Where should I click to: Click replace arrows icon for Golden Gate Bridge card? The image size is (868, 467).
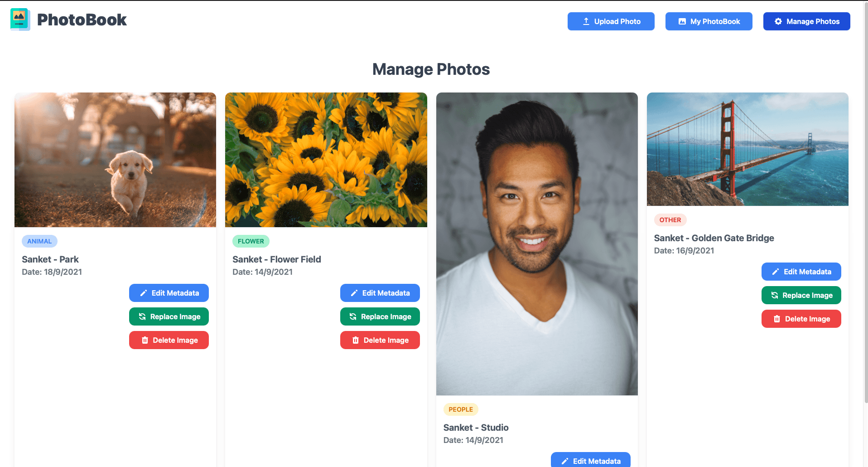(x=775, y=295)
